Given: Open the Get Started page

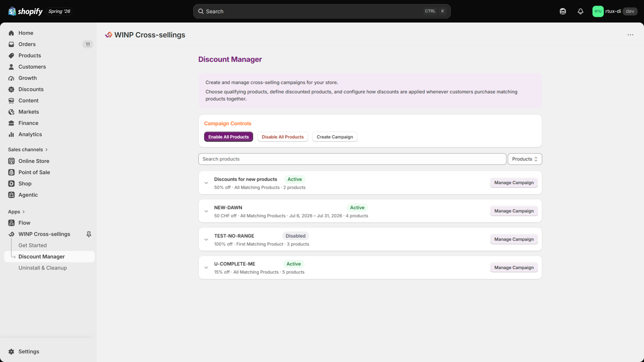Looking at the screenshot, I should (x=33, y=245).
